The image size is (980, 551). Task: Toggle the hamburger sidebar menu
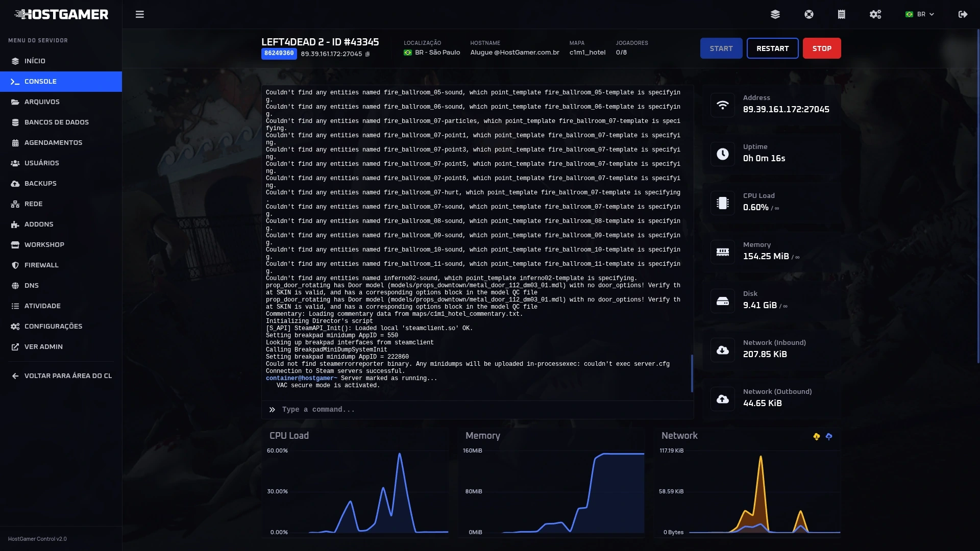click(x=139, y=14)
